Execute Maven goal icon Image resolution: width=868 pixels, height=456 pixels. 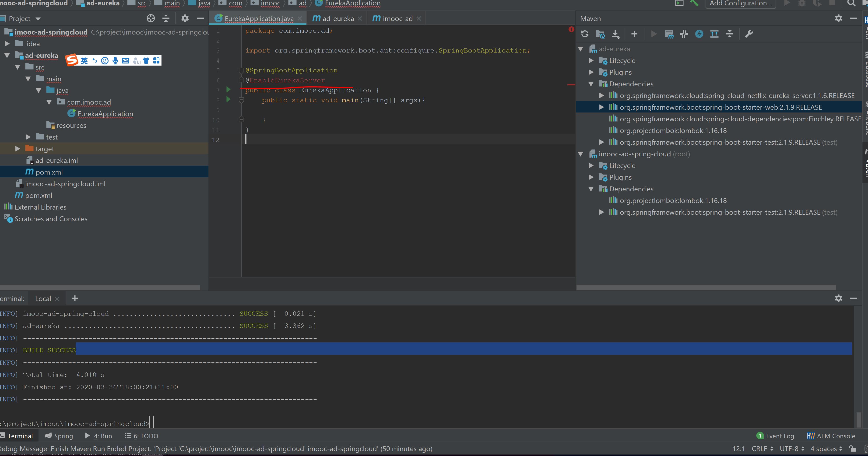coord(669,34)
